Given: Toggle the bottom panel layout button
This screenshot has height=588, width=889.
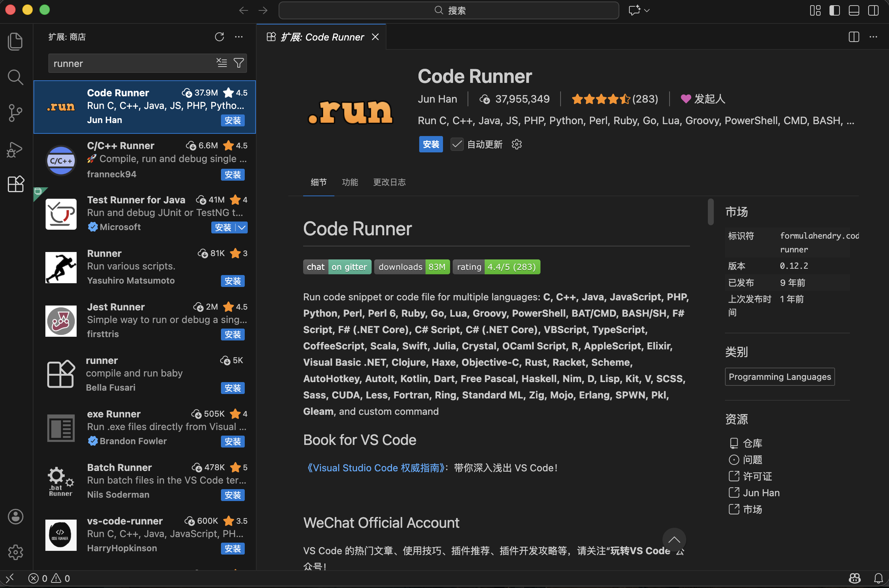Looking at the screenshot, I should 854,10.
